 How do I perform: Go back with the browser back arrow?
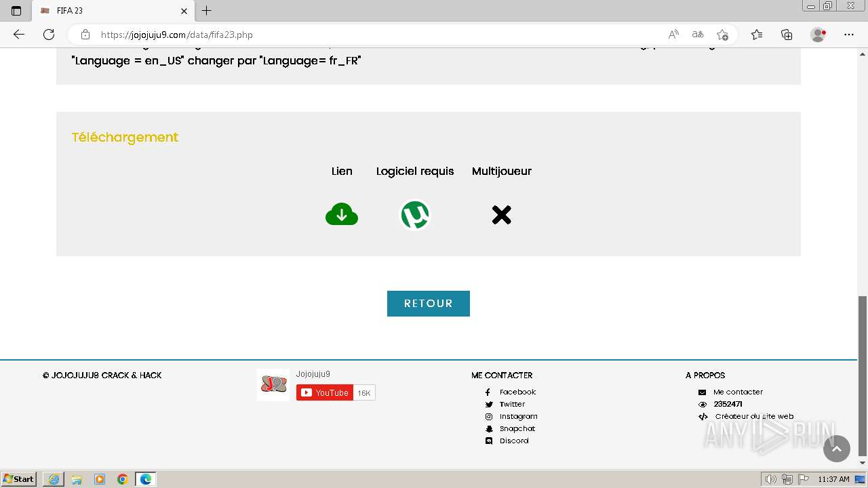[x=19, y=35]
